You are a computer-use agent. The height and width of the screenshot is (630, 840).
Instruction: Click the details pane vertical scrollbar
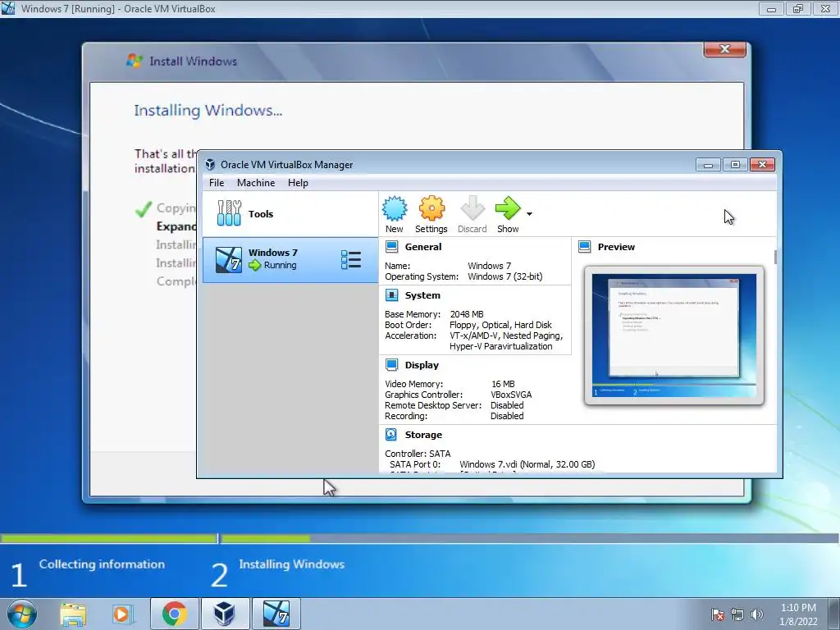click(x=775, y=257)
